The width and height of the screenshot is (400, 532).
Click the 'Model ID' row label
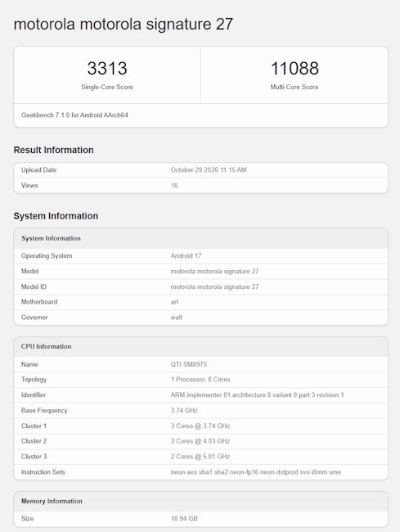(34, 286)
